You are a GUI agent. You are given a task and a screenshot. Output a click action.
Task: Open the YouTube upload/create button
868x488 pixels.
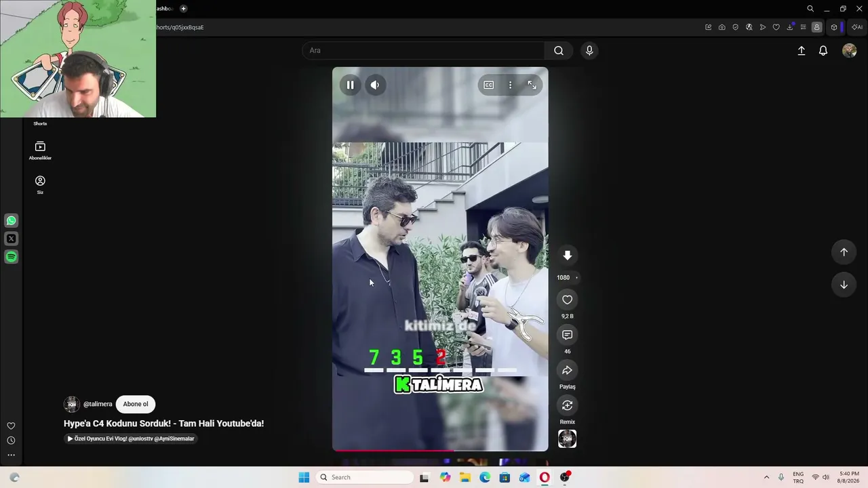[x=801, y=51]
